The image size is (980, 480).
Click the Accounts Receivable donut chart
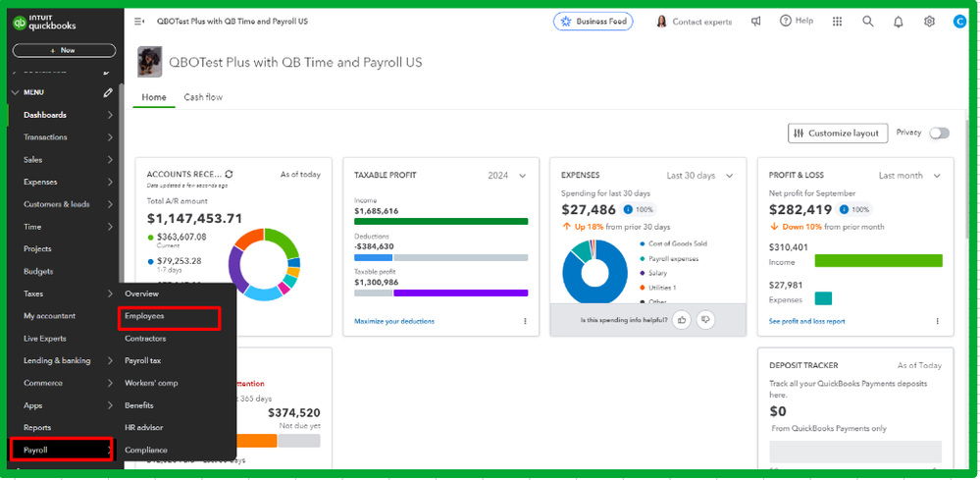(x=265, y=264)
